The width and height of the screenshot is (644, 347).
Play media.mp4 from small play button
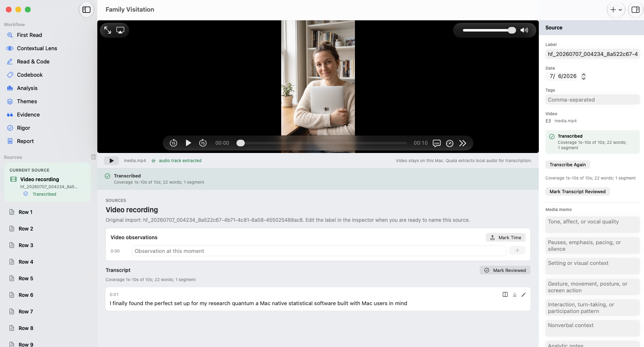point(111,160)
